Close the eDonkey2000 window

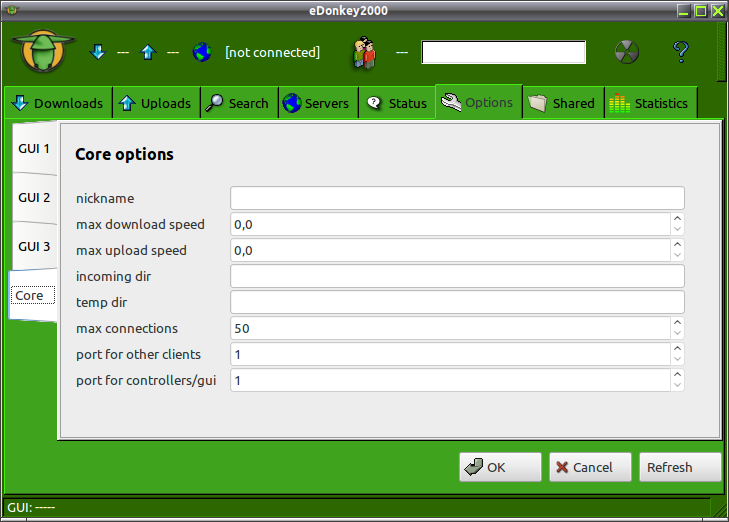718,11
